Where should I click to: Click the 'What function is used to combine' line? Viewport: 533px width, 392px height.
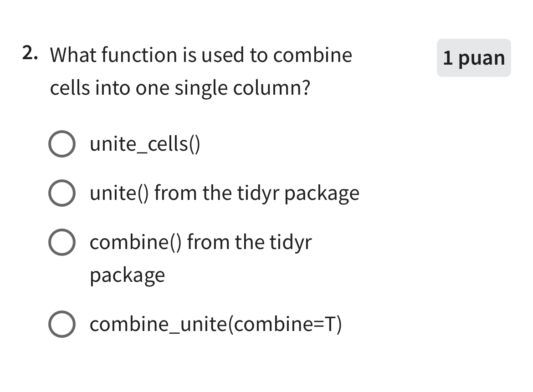(x=201, y=55)
